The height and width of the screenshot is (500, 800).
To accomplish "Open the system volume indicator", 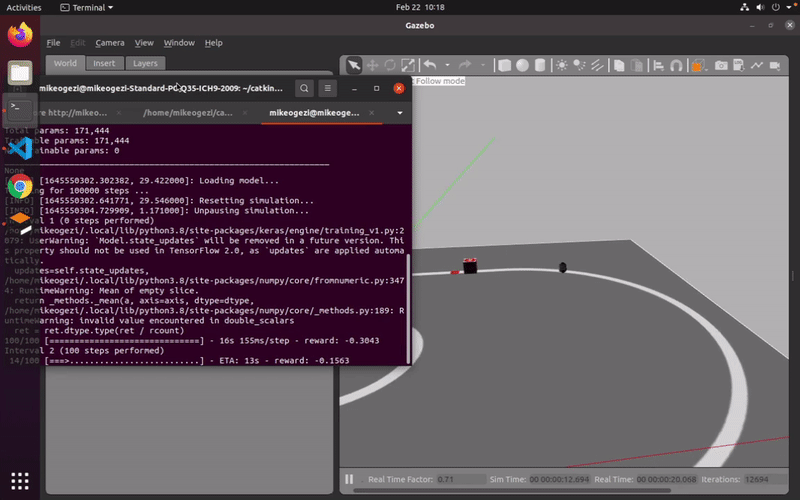I will coord(760,7).
